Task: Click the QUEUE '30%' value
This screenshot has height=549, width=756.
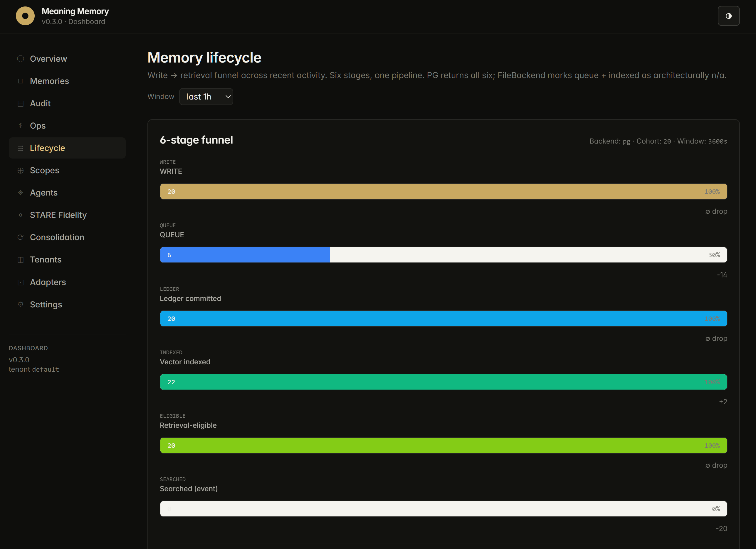Action: 714,255
